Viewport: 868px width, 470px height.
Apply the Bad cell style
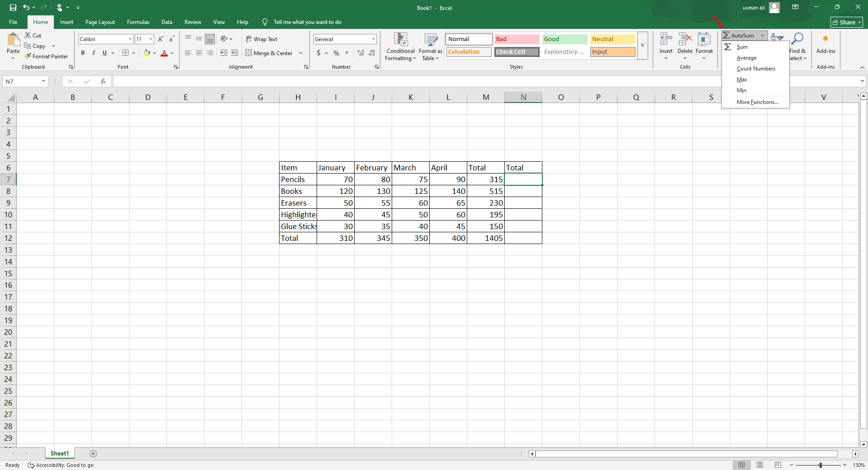[x=517, y=39]
